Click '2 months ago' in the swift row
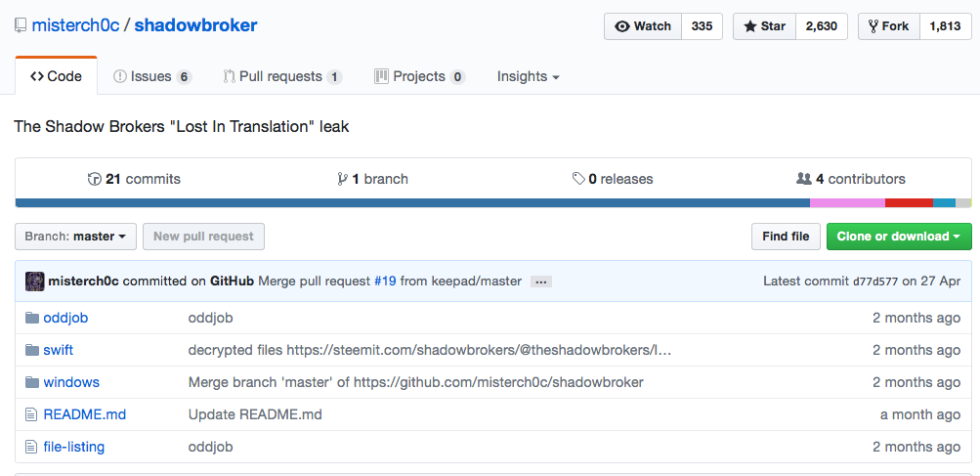This screenshot has height=476, width=980. pos(916,350)
